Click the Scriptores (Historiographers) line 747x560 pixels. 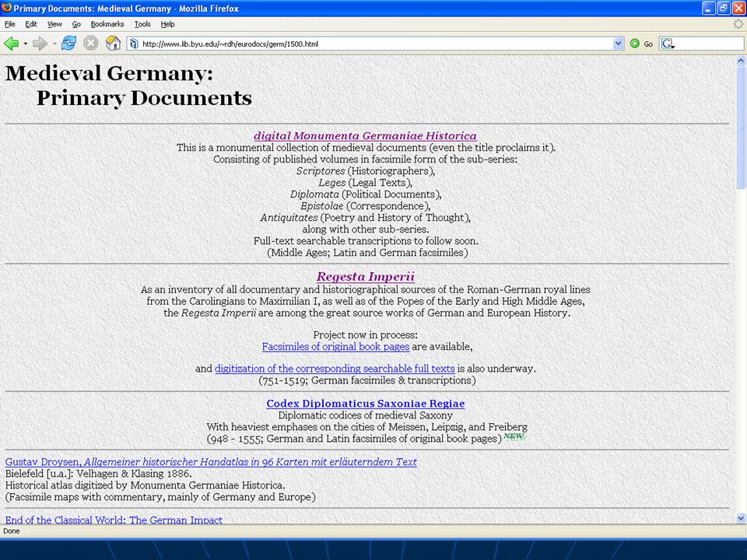[366, 171]
